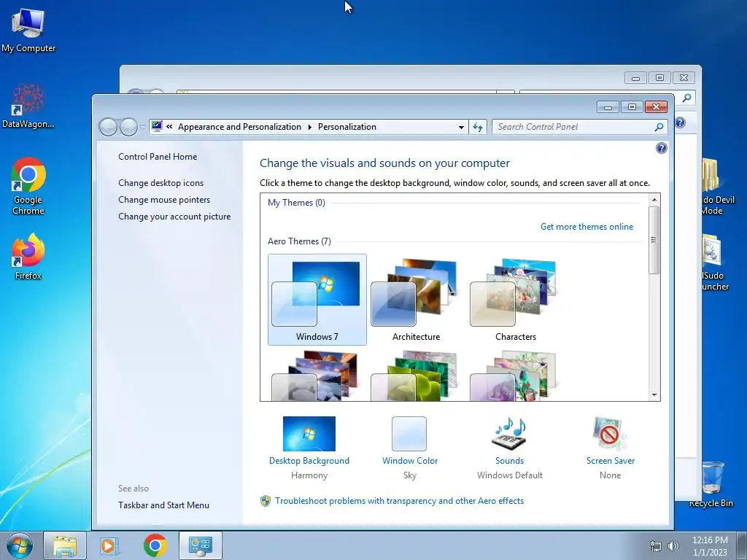Viewport: 747px width, 560px height.
Task: Click the Chrome taskbar icon
Action: [155, 545]
